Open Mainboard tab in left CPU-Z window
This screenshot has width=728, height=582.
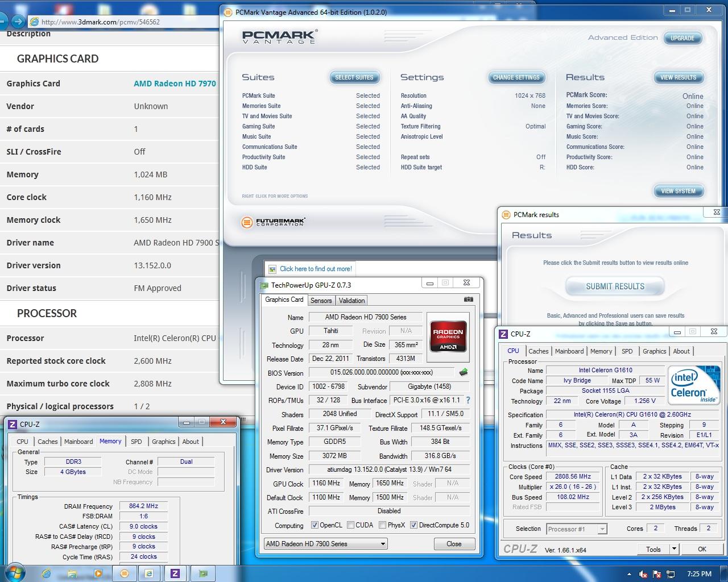tap(78, 442)
